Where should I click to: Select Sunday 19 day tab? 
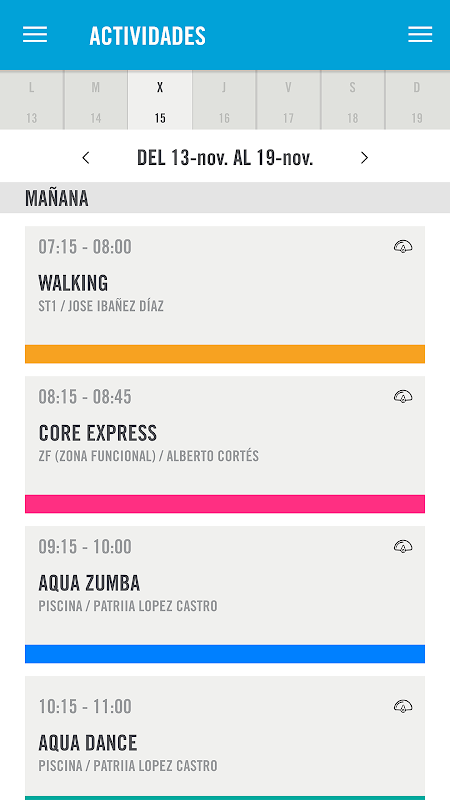click(x=417, y=100)
